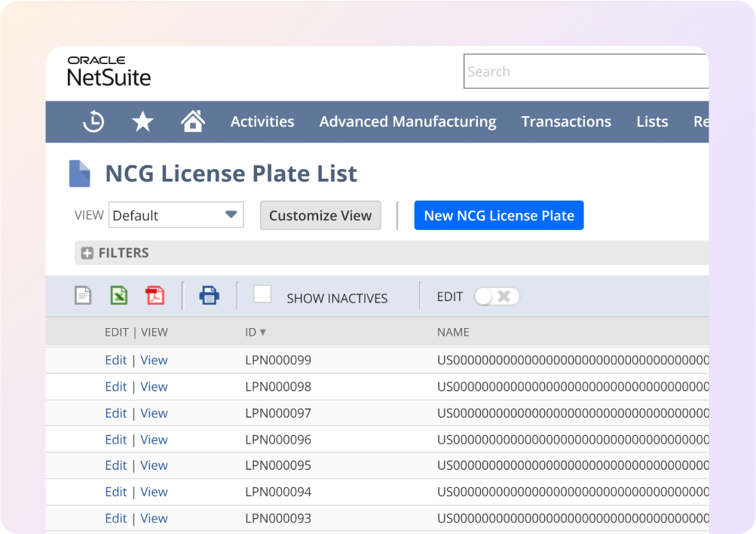756x534 pixels.
Task: Open the Shortcuts star icon
Action: point(142,121)
